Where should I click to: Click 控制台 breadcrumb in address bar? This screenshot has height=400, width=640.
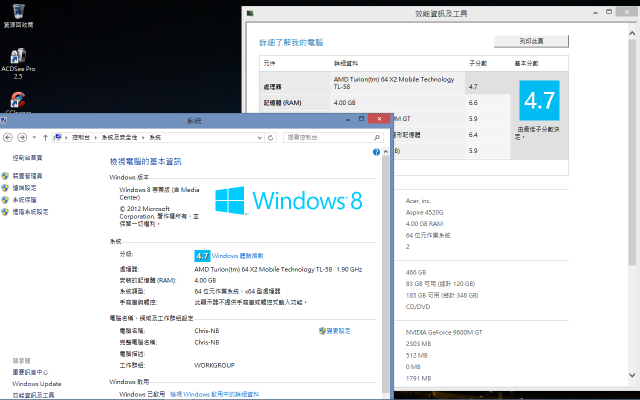[x=81, y=138]
